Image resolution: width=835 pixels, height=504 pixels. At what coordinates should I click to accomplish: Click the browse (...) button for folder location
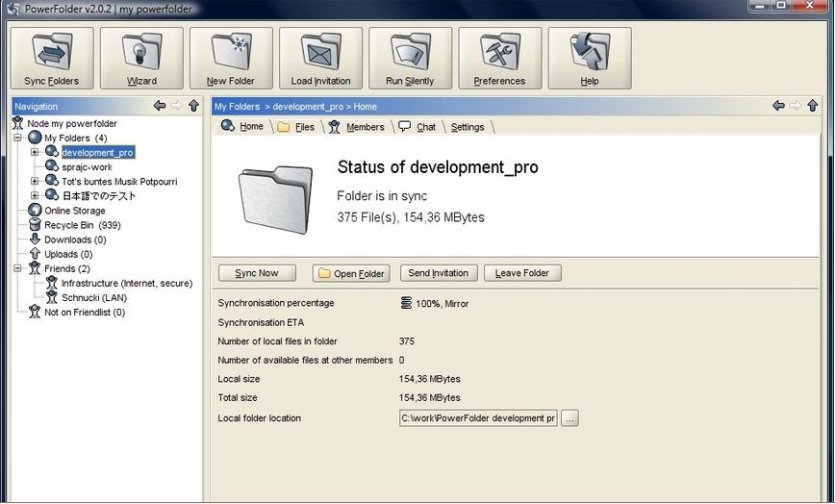(x=569, y=418)
